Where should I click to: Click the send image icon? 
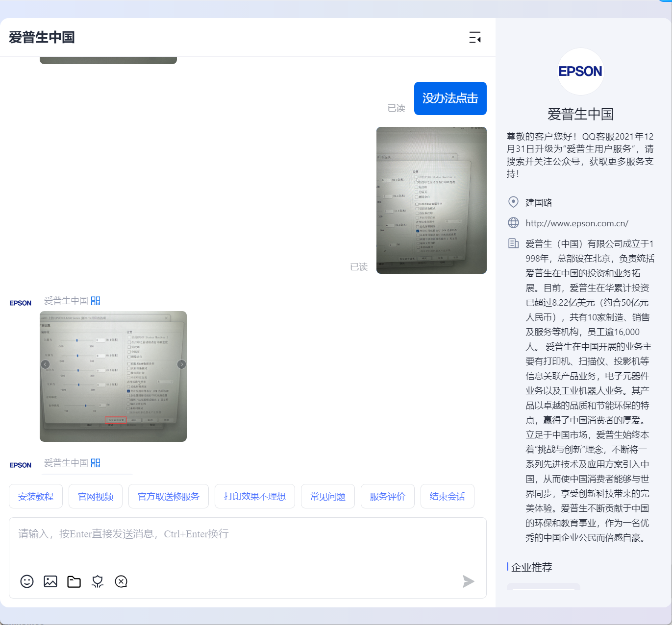50,581
